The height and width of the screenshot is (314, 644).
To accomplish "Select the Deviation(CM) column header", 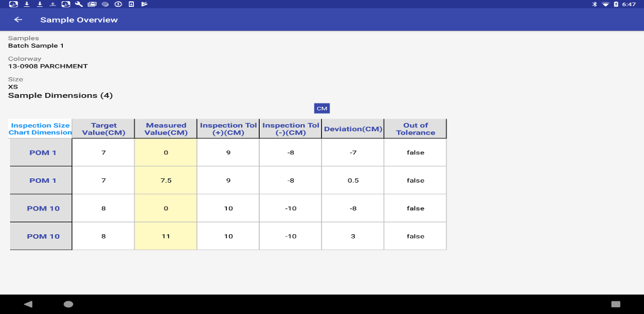I will (353, 129).
